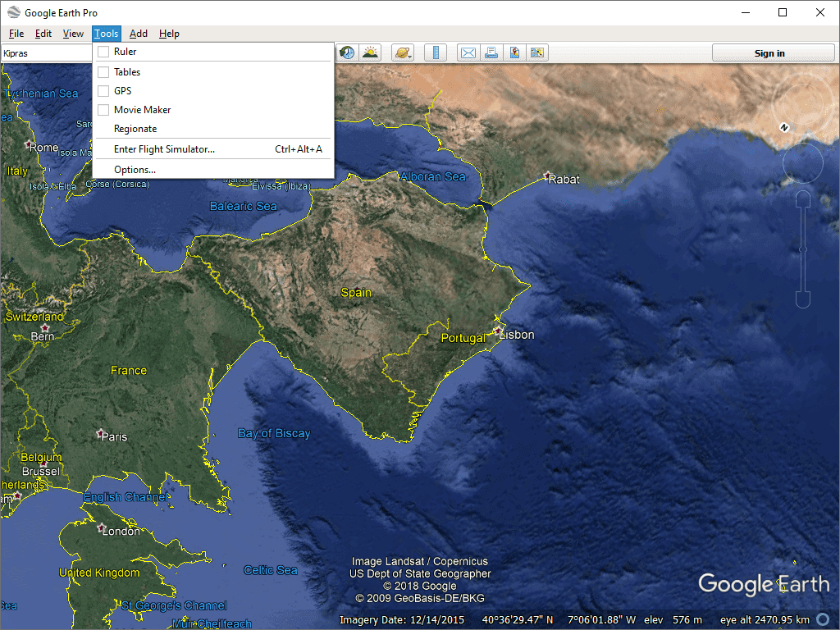Image resolution: width=840 pixels, height=630 pixels.
Task: Click the Rabat city label
Action: tap(564, 180)
